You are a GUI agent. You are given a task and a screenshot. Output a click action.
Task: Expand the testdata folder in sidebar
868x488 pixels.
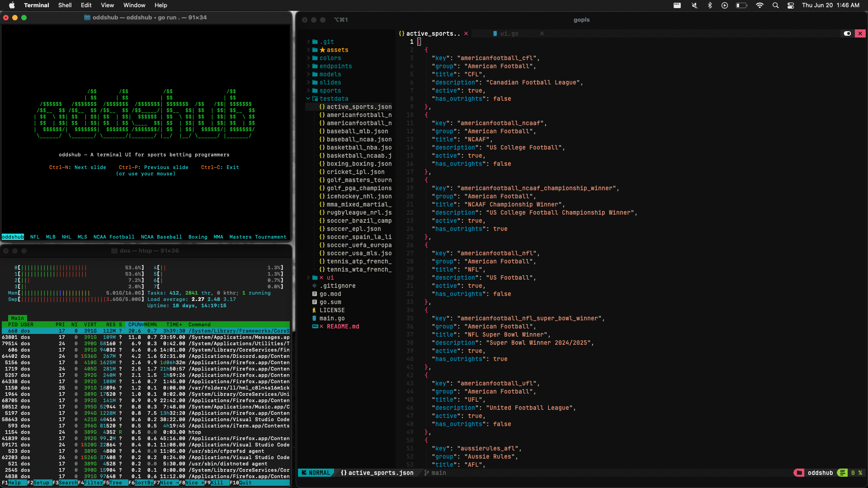pos(309,99)
